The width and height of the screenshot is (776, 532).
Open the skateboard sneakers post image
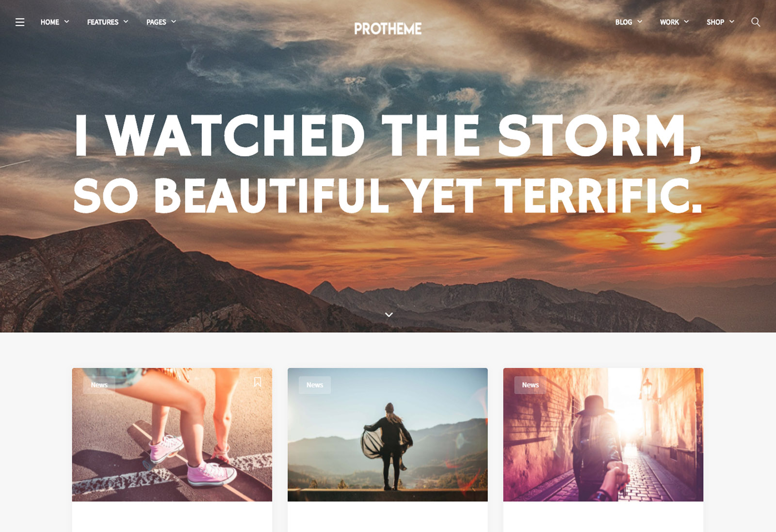click(172, 435)
